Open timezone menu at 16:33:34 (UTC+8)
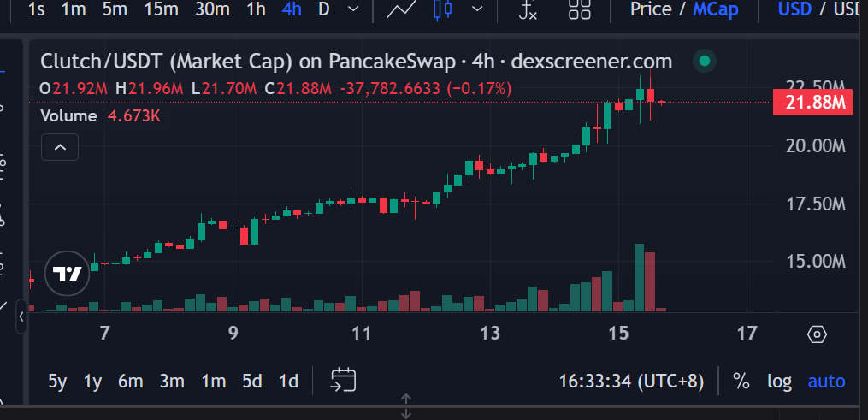This screenshot has height=420, width=868. pyautogui.click(x=632, y=382)
